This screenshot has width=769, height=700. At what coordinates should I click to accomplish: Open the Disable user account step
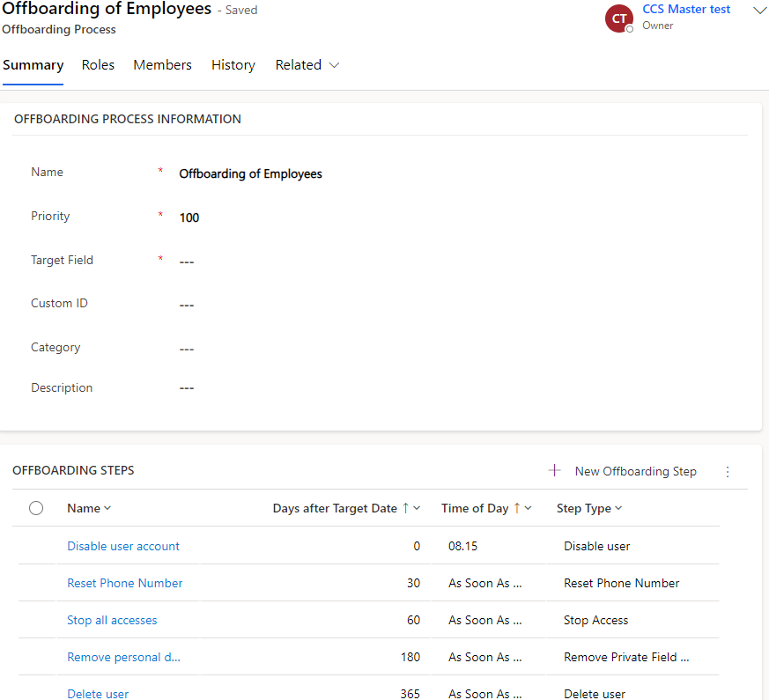[x=123, y=546]
